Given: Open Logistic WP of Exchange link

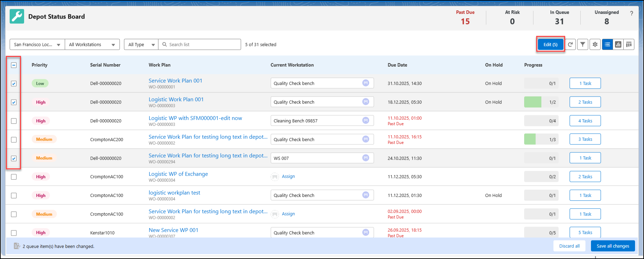Looking at the screenshot, I should [x=178, y=174].
